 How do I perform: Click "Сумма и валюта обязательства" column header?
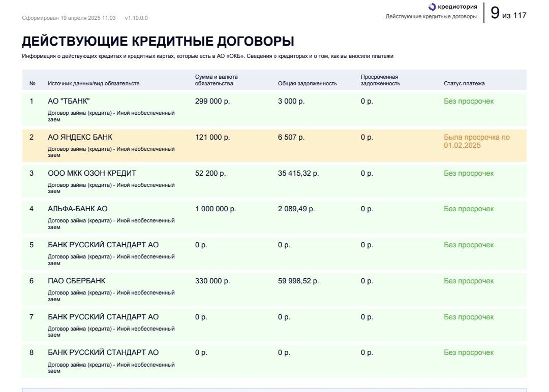(x=216, y=80)
